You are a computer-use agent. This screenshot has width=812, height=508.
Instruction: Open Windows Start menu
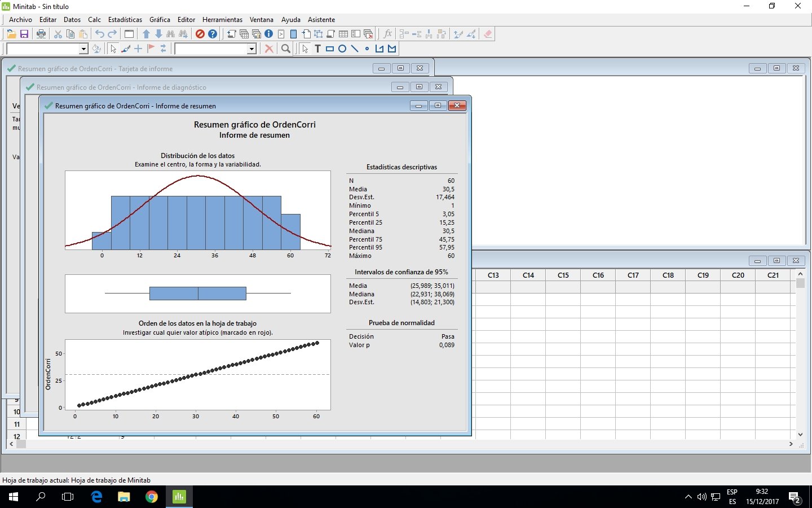pyautogui.click(x=14, y=497)
